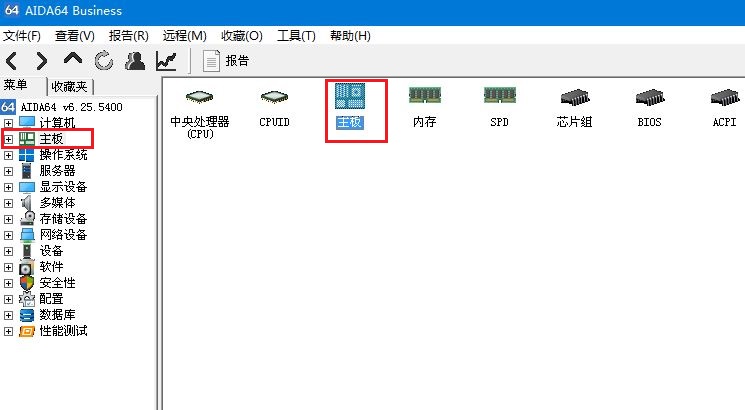
Task: Refresh the page using the circular arrow
Action: pos(104,61)
